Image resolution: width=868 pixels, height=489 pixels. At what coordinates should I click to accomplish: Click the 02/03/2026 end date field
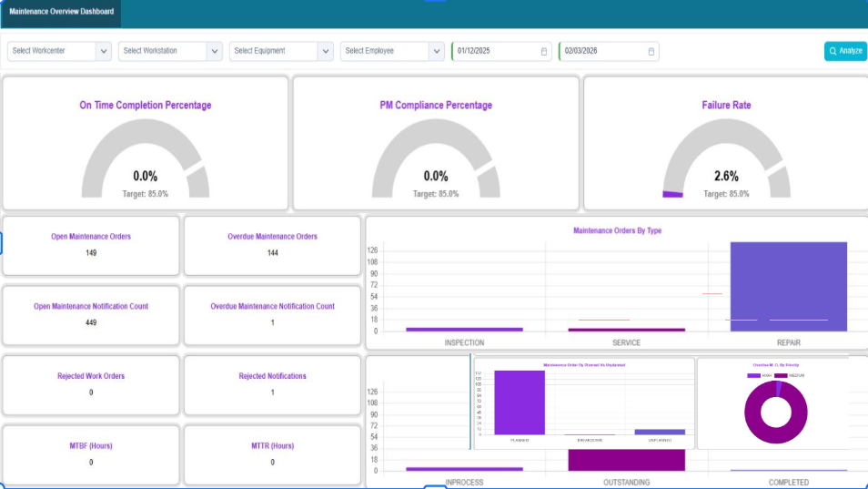tap(601, 51)
